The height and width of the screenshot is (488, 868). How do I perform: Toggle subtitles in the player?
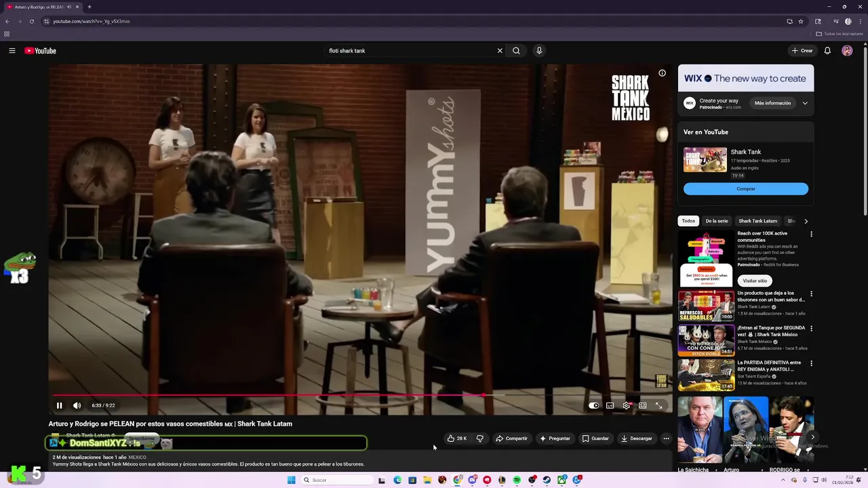(610, 405)
